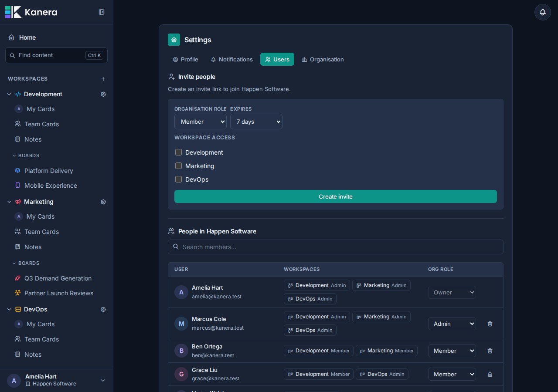Screen dimensions: 558x392
Task: Collapse the DevOps workspace chevron
Action: tap(9, 309)
